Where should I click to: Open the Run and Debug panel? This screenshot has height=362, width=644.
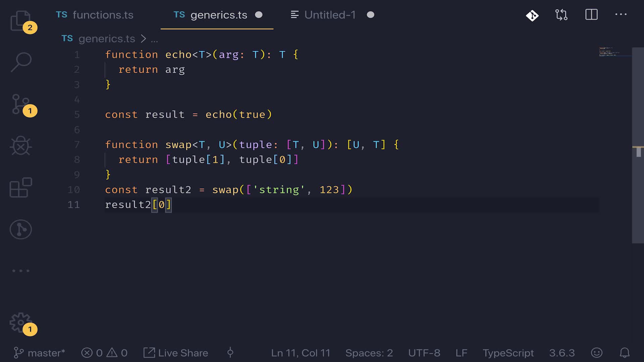click(x=21, y=146)
